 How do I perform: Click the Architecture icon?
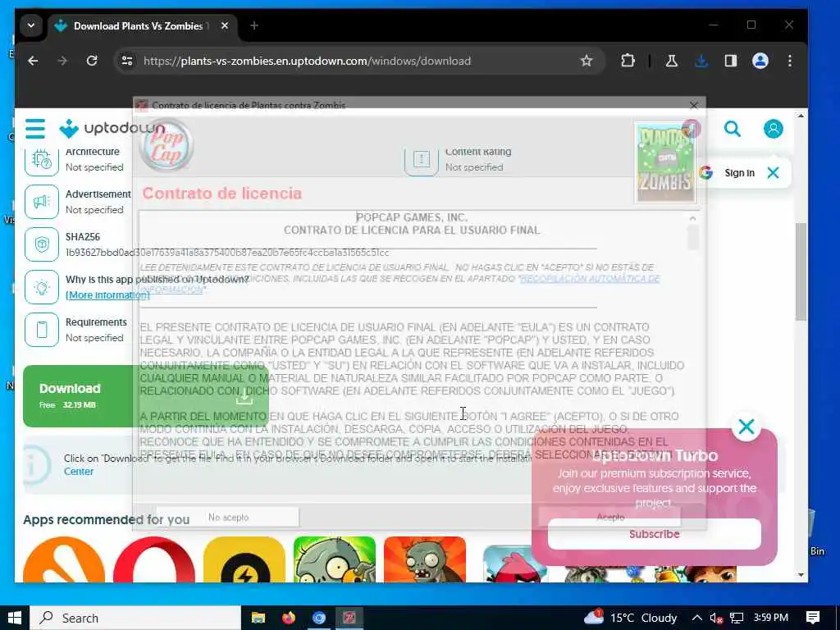(42, 160)
